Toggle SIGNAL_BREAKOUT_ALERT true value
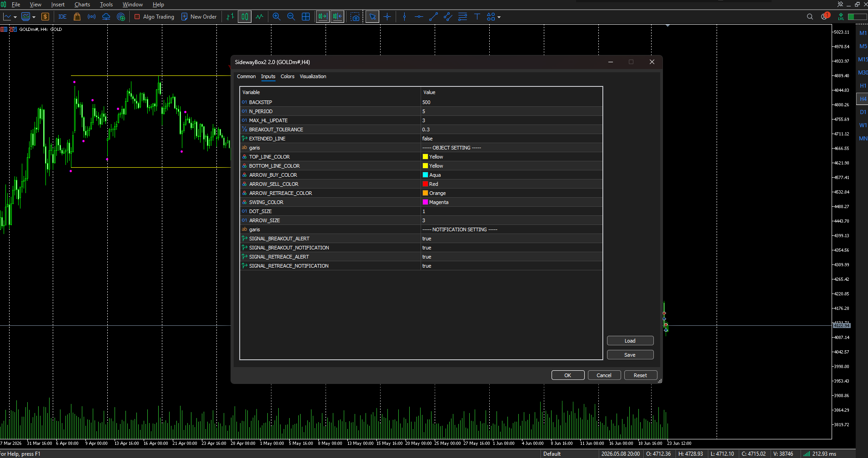868x458 pixels. (x=512, y=239)
